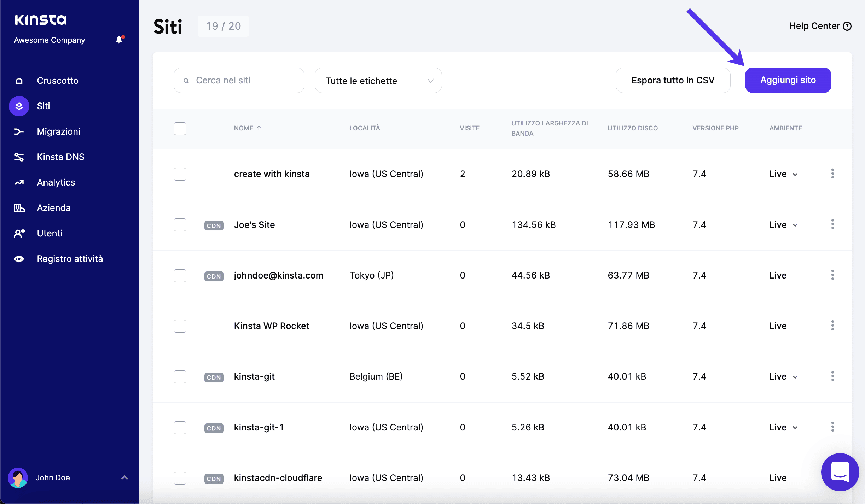The width and height of the screenshot is (865, 504).
Task: Click the Migrazioni arrow icon in sidebar
Action: 19,131
